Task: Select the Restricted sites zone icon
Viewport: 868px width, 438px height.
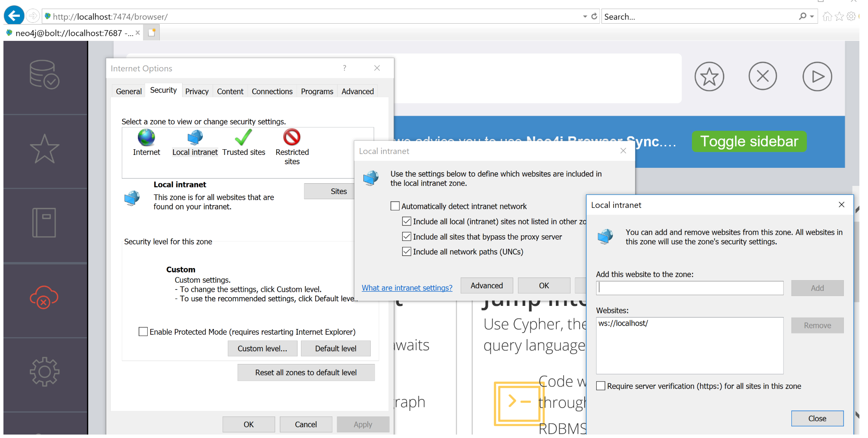Action: [x=292, y=137]
